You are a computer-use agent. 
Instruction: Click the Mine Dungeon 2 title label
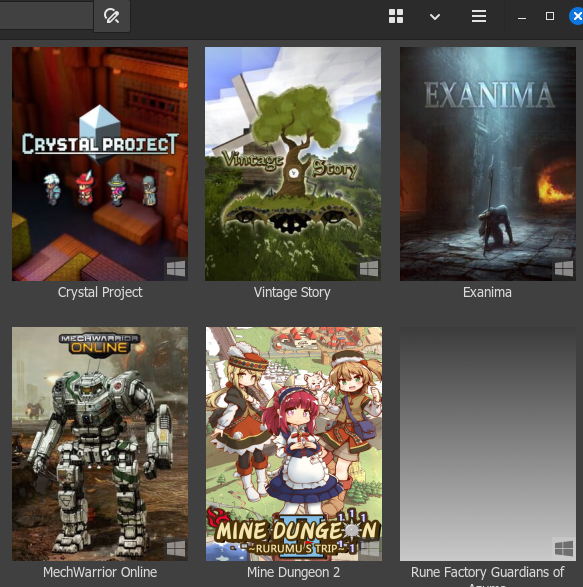click(x=294, y=572)
